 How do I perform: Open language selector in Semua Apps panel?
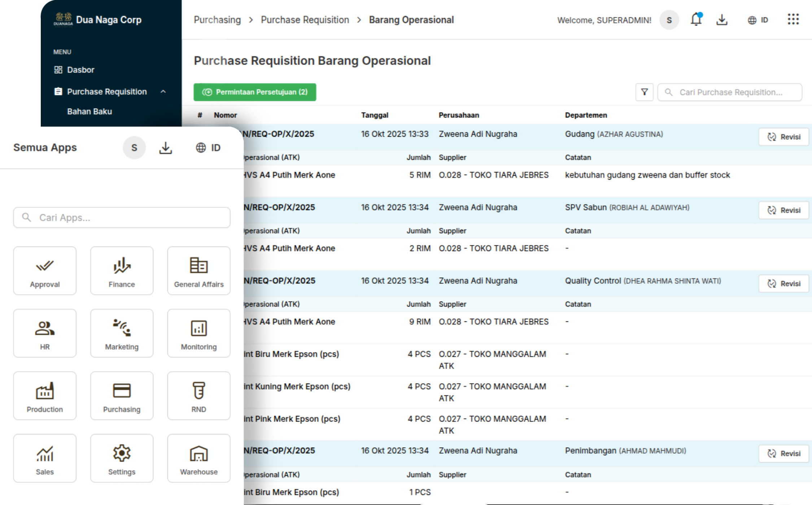(208, 148)
